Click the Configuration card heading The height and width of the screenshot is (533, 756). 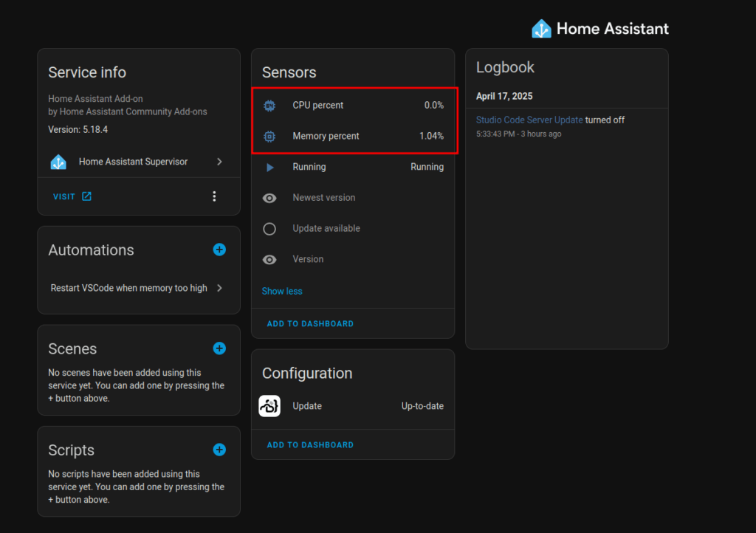307,374
